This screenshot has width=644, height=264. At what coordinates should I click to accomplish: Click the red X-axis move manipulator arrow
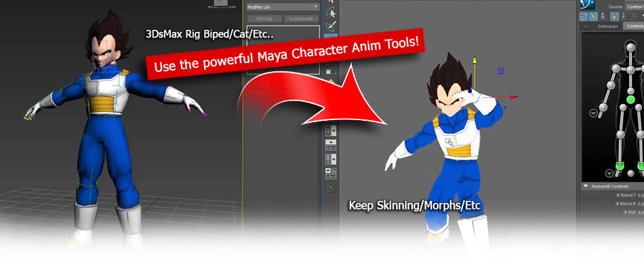coord(513,97)
